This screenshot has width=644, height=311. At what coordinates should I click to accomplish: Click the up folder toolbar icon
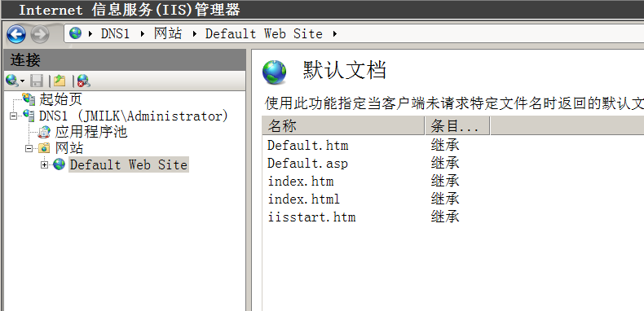pyautogui.click(x=60, y=81)
